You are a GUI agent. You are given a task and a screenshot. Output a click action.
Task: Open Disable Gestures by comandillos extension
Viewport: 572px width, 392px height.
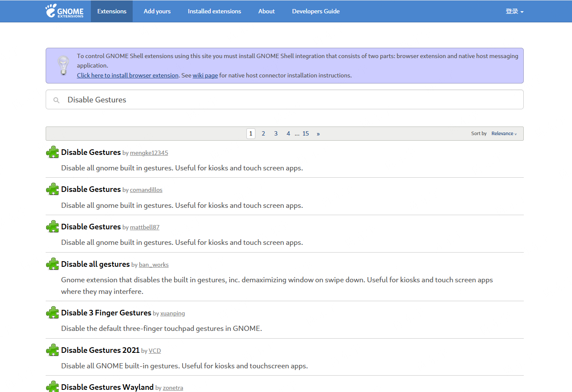(x=91, y=189)
